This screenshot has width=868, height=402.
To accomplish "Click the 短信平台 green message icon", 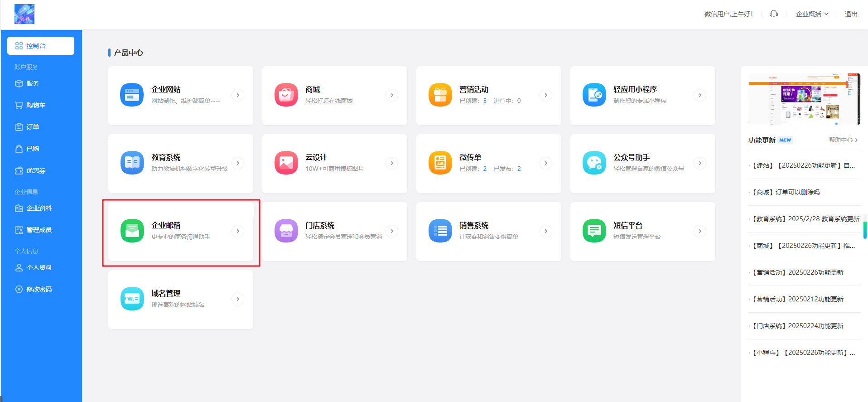I will coord(594,231).
